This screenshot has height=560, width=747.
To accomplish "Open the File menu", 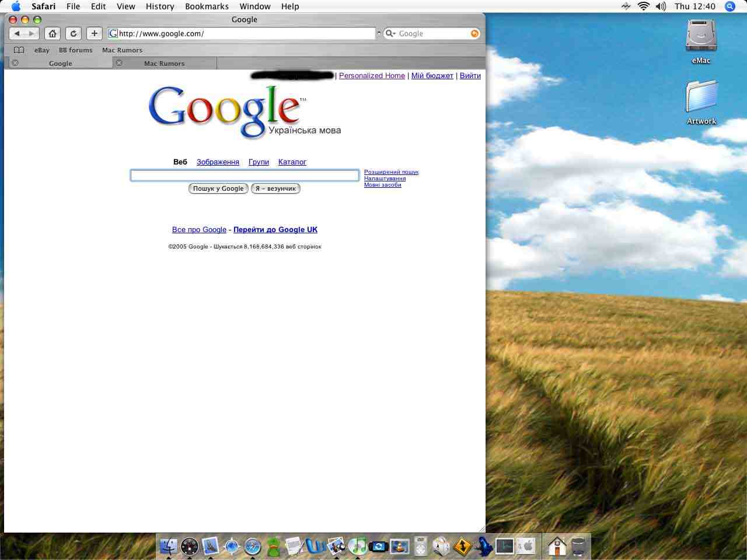I will tap(73, 6).
